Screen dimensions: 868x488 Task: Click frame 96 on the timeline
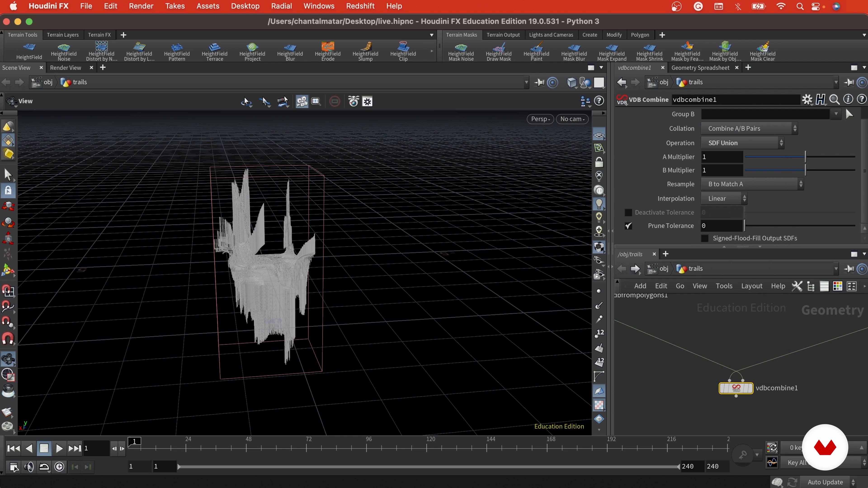367,448
